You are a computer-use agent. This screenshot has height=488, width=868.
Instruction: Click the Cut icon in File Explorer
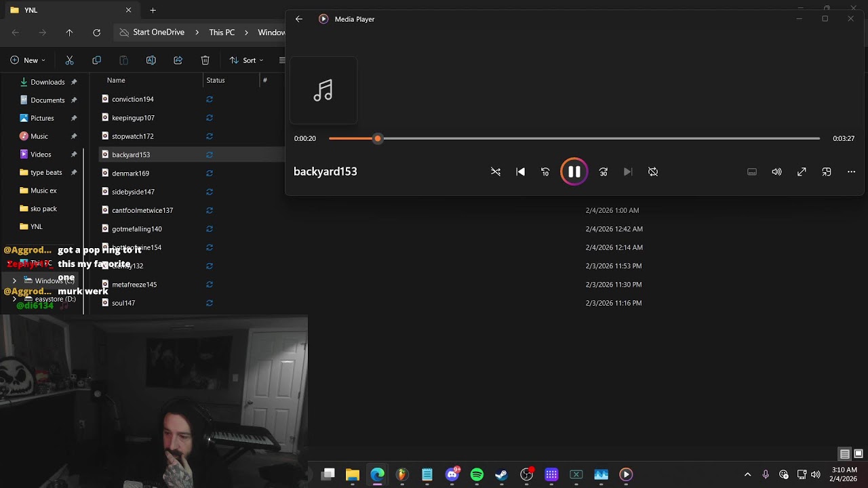coord(69,60)
